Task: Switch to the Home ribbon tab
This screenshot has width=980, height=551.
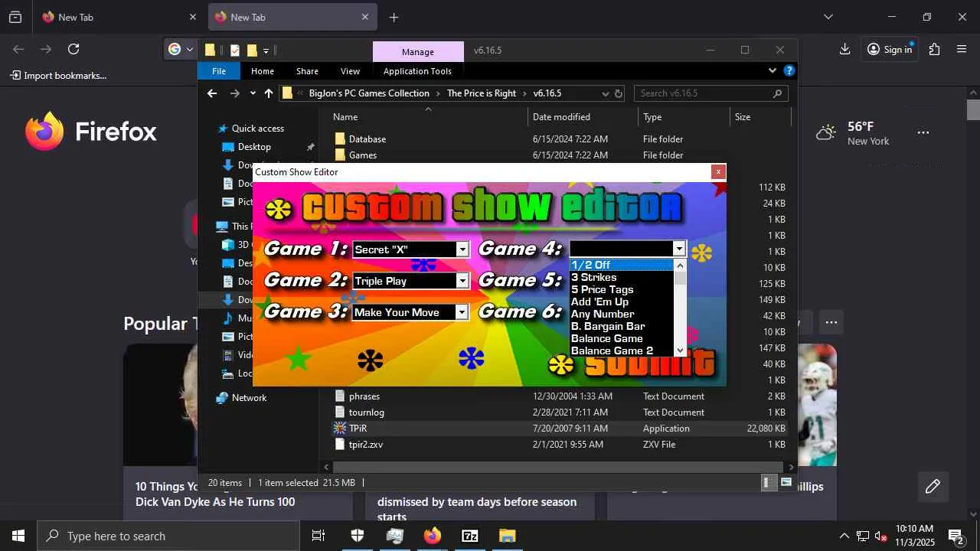Action: (x=263, y=71)
